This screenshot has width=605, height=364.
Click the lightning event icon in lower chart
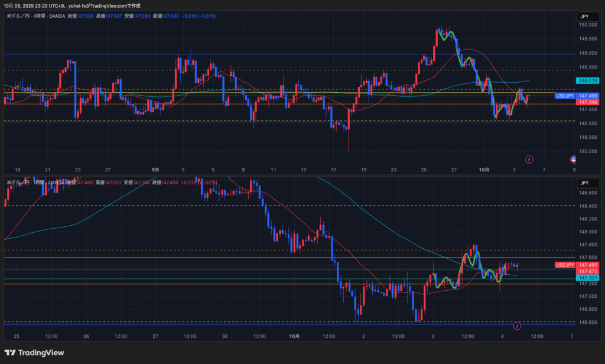pyautogui.click(x=518, y=326)
